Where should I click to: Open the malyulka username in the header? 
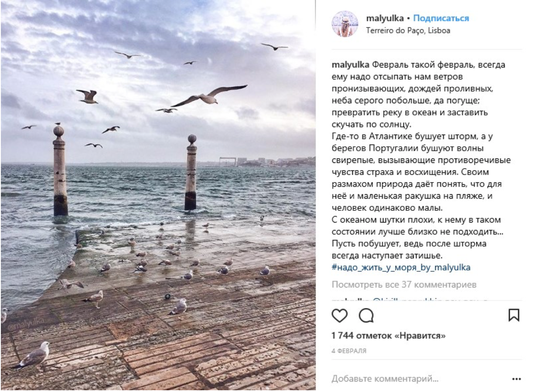coord(385,18)
